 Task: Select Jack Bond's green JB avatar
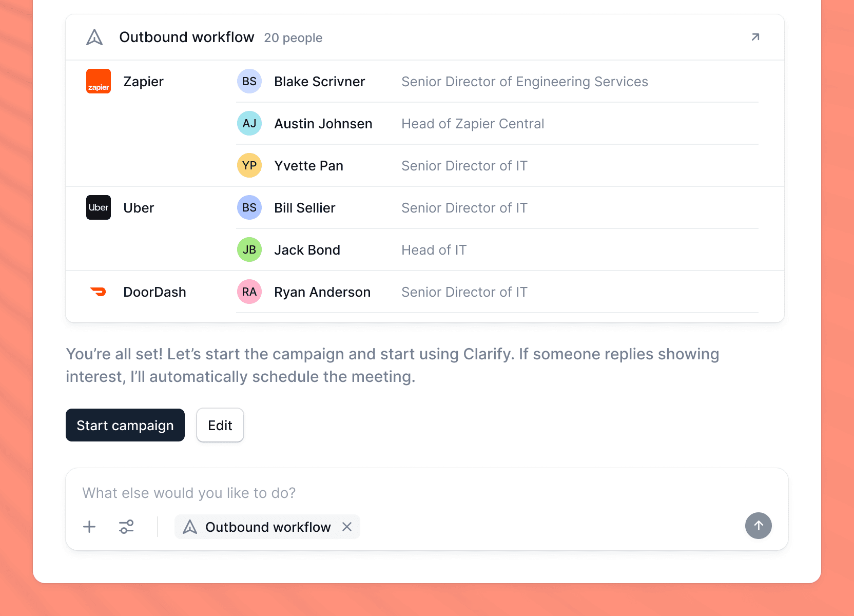[249, 249]
